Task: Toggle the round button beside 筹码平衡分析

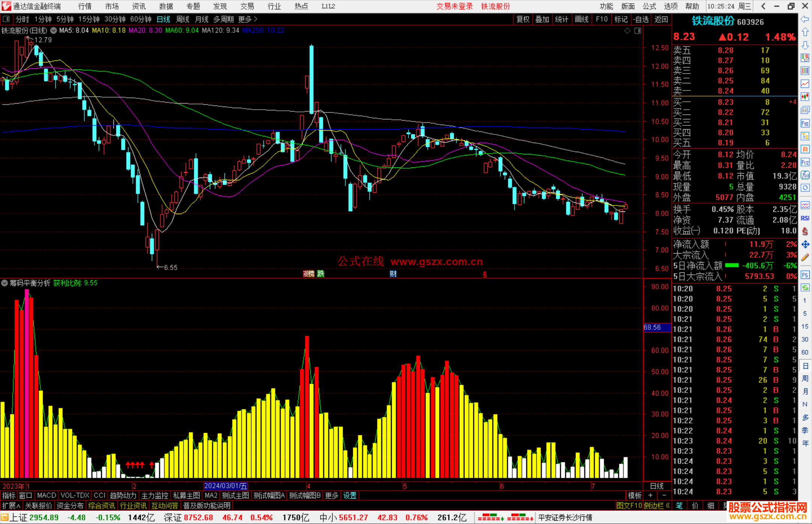Action: 5,283
